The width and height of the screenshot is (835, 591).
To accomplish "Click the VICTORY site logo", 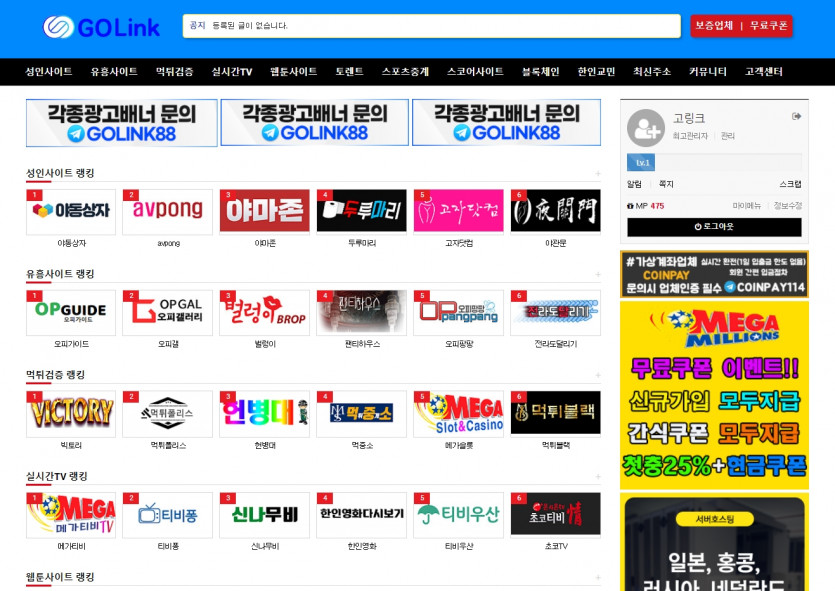I will pos(70,413).
